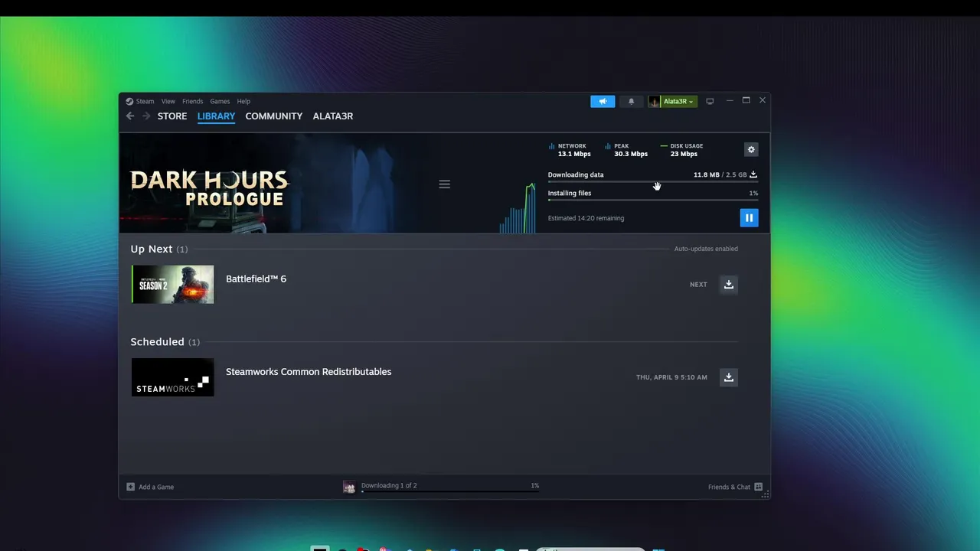980x551 pixels.
Task: Switch to the COMMUNITY tab
Action: [x=274, y=116]
